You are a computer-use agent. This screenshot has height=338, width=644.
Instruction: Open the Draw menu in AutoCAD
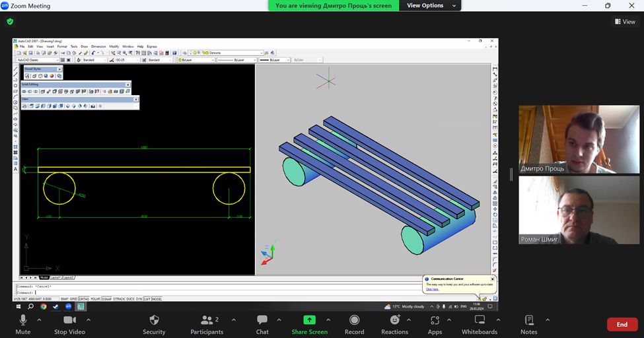[84, 46]
